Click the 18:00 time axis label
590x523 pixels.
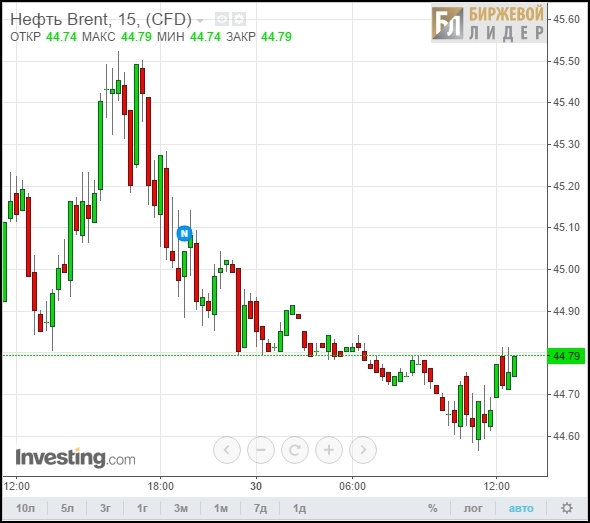(161, 486)
